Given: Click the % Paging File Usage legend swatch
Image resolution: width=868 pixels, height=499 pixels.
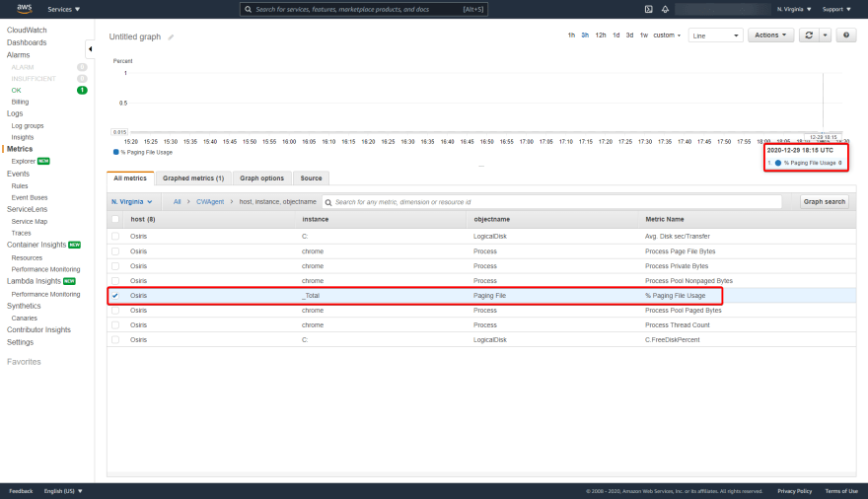Looking at the screenshot, I should click(x=115, y=152).
